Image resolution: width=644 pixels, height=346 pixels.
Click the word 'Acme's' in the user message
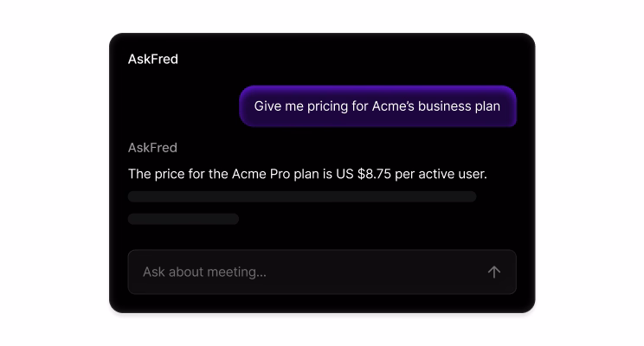tap(393, 106)
